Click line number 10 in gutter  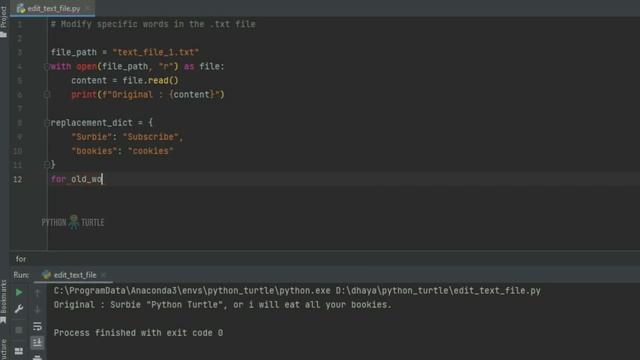tap(18, 151)
